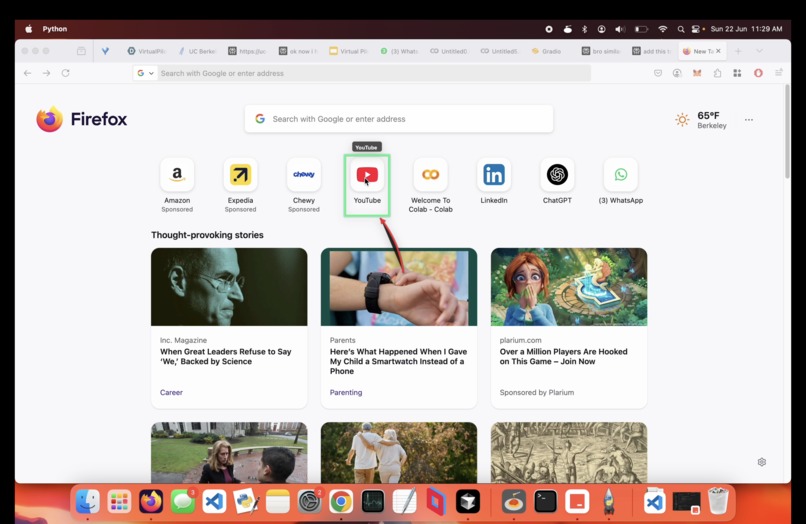Go back to the previous page

(27, 73)
